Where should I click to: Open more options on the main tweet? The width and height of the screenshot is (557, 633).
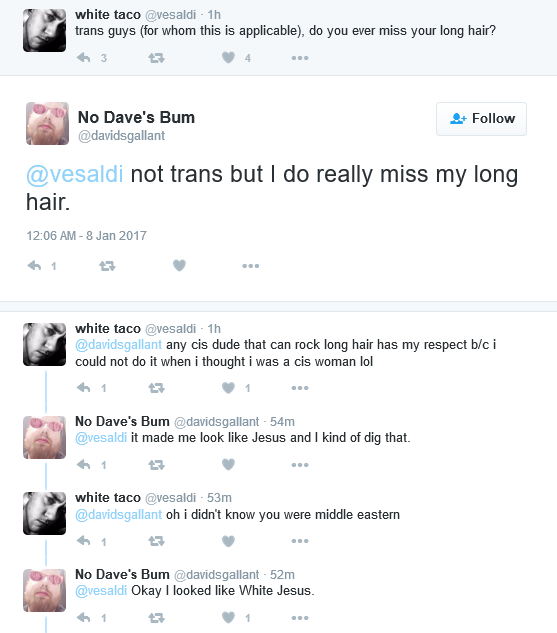coord(251,266)
